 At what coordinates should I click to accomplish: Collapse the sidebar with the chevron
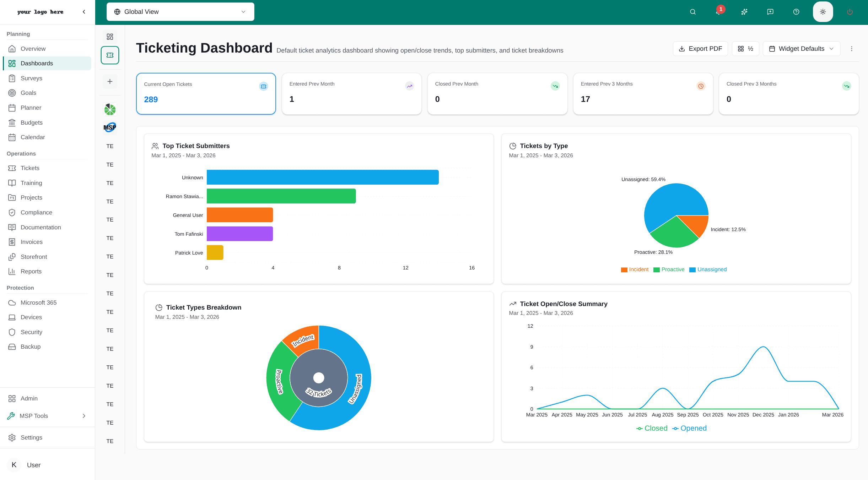point(84,12)
